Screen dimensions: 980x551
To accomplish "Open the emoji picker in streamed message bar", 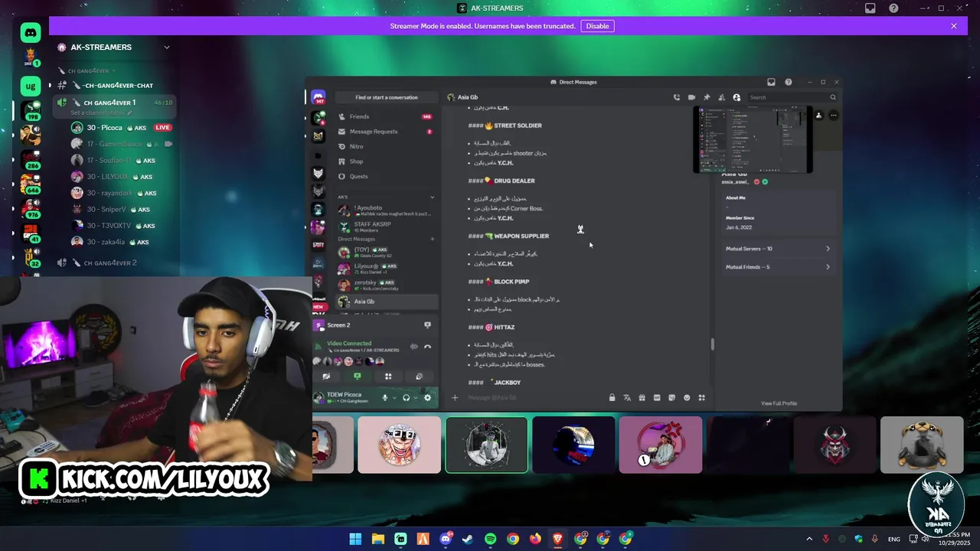I will (687, 397).
